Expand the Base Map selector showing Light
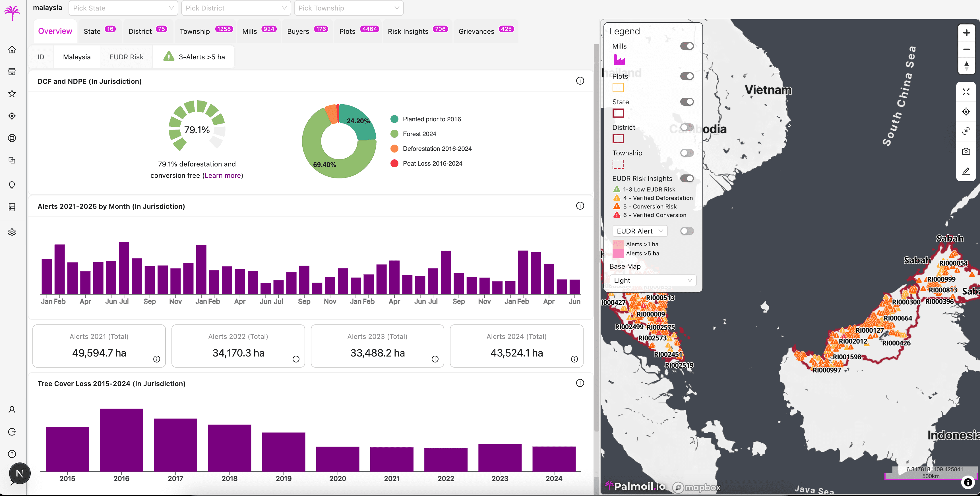The image size is (980, 496). click(653, 280)
